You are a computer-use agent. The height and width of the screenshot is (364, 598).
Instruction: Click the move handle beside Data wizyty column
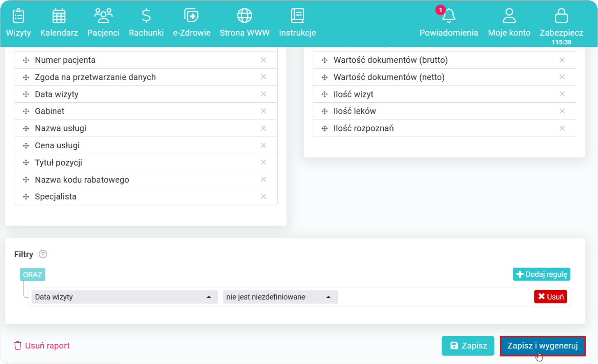pos(26,94)
